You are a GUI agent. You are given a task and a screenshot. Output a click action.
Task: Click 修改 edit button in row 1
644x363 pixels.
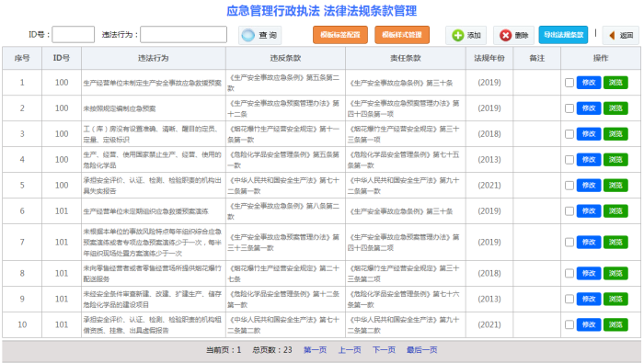589,83
